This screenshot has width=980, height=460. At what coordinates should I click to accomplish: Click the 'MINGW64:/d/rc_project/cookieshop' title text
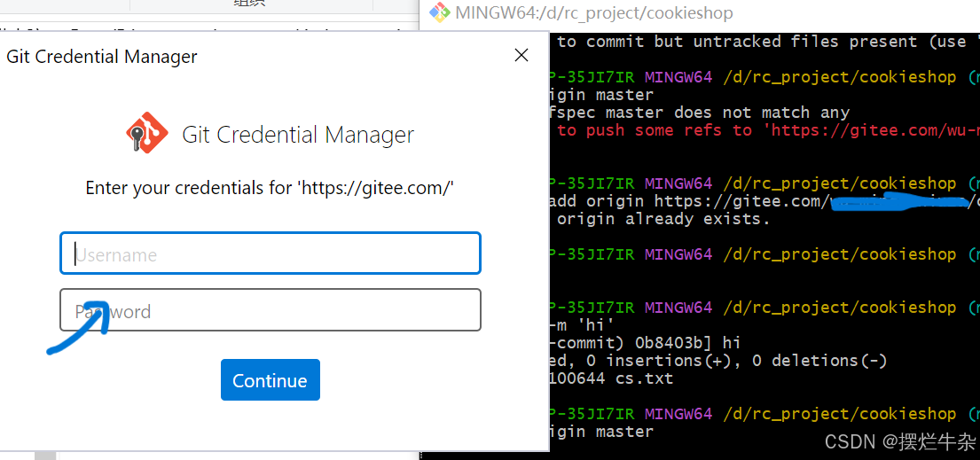[x=594, y=13]
